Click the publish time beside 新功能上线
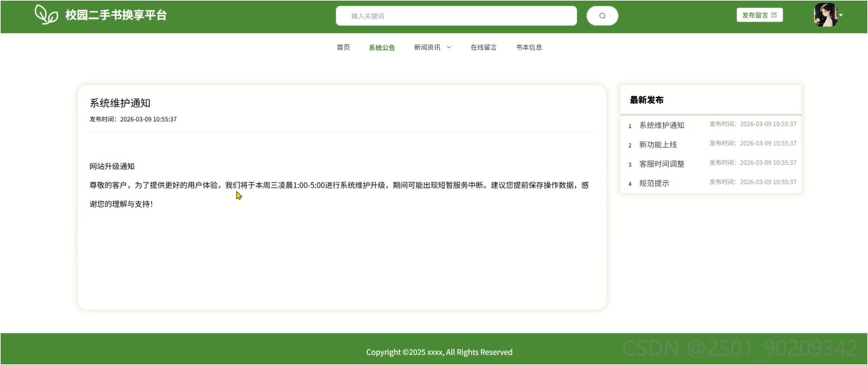868x365 pixels. (x=753, y=143)
